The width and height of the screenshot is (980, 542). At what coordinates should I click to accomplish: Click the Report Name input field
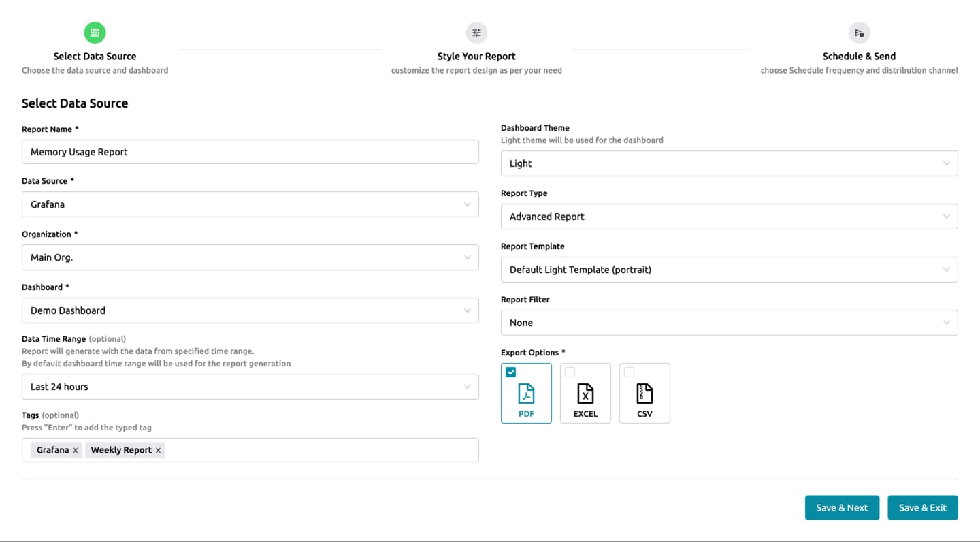click(x=250, y=152)
